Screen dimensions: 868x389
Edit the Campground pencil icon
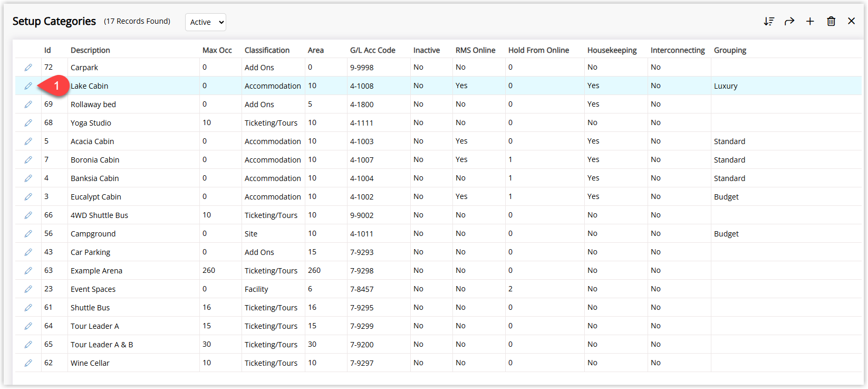[x=28, y=234]
